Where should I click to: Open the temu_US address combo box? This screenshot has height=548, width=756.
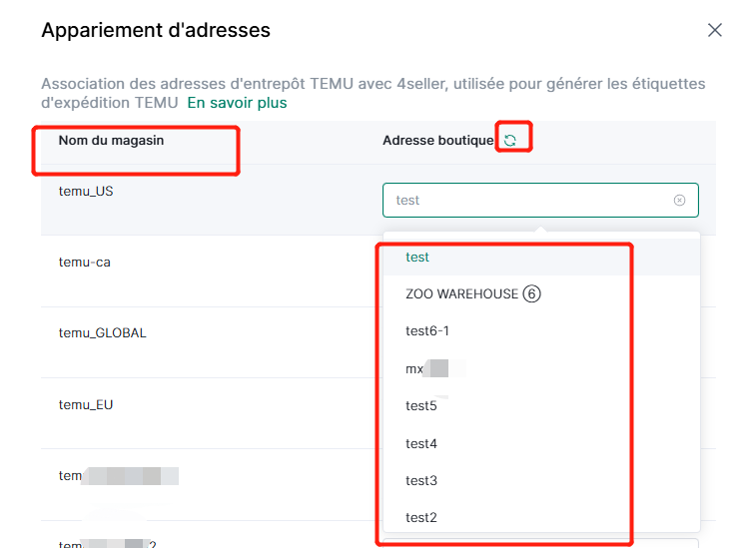540,200
